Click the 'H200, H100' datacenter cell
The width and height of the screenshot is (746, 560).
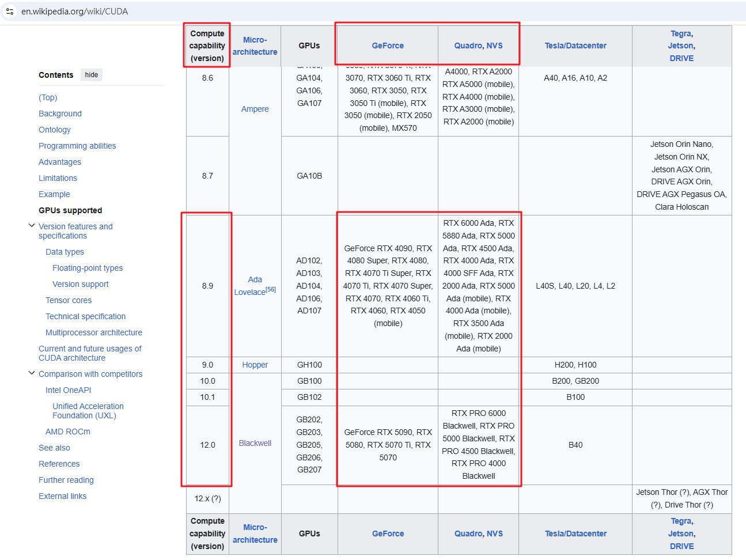point(575,365)
